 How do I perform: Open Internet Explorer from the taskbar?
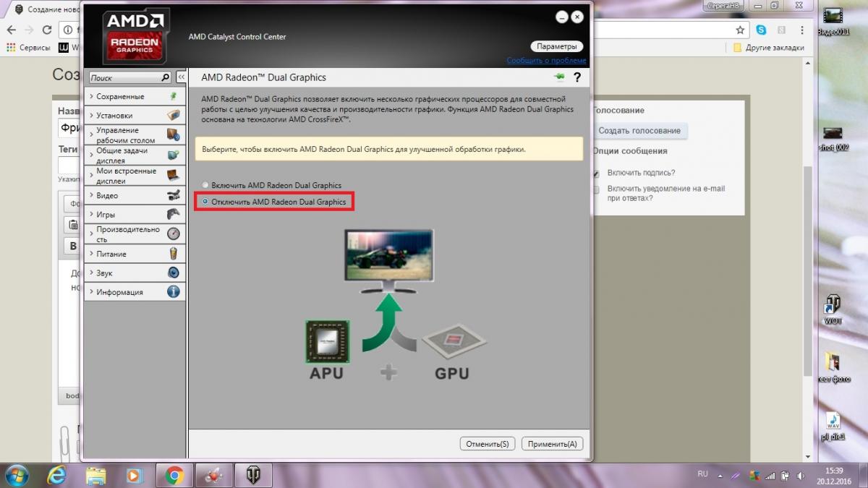pos(57,475)
